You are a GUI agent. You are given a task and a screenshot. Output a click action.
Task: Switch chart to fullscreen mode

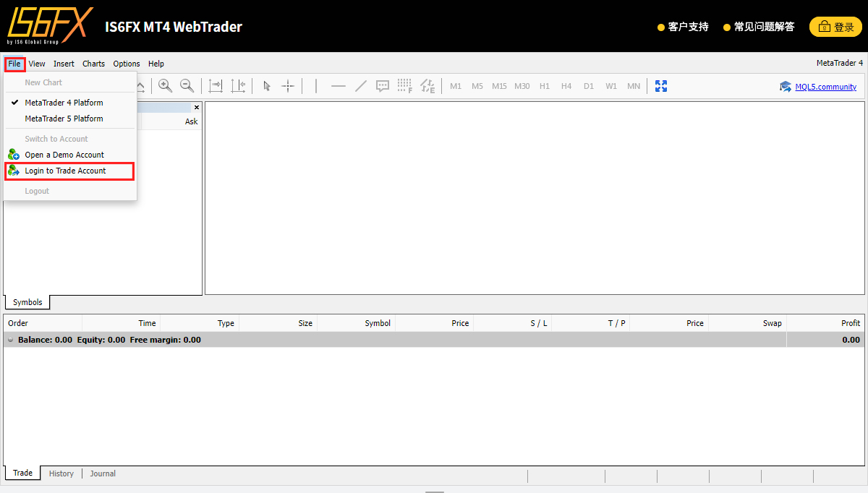661,86
